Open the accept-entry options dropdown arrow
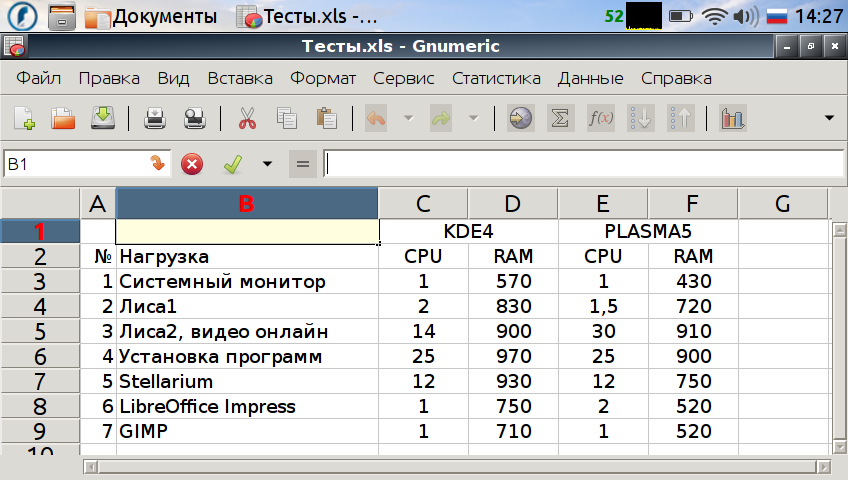The height and width of the screenshot is (480, 848). [x=267, y=164]
